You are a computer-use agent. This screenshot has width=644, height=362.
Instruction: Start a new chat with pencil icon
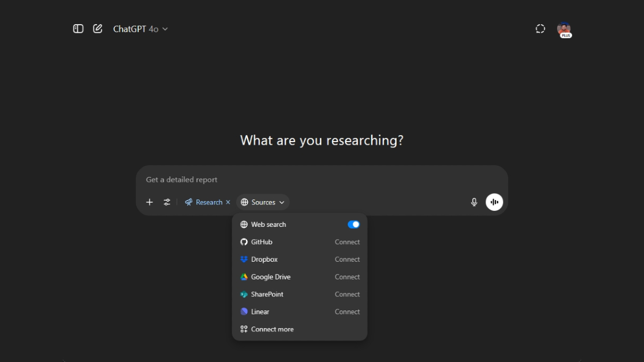tap(98, 29)
